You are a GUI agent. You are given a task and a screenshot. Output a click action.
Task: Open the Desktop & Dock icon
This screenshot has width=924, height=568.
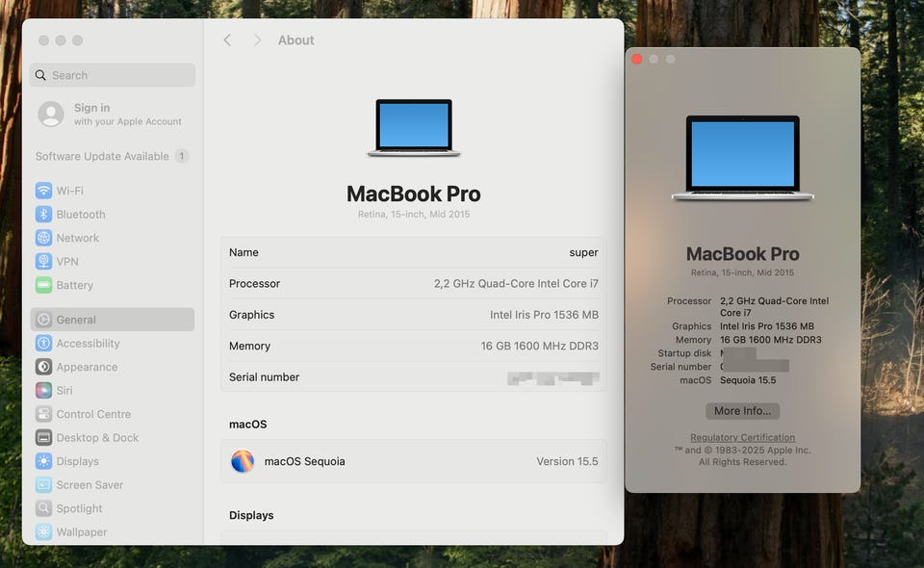(43, 437)
